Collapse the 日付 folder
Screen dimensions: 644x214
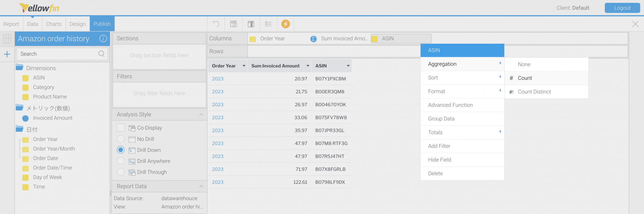19,129
